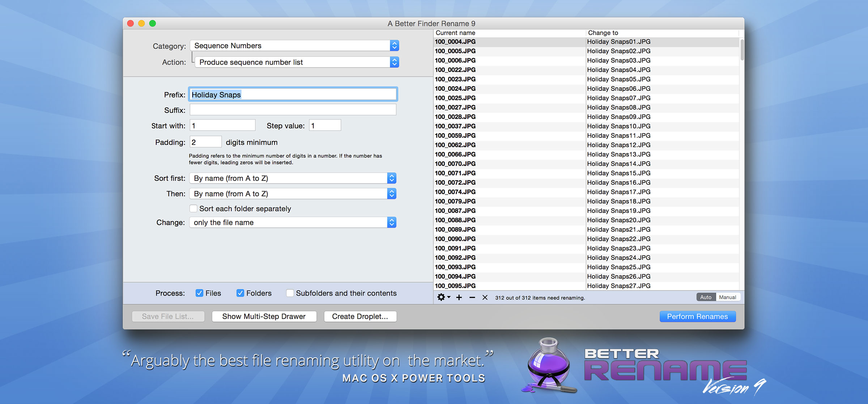Click Create Droplet button
The width and height of the screenshot is (868, 404).
tap(360, 316)
